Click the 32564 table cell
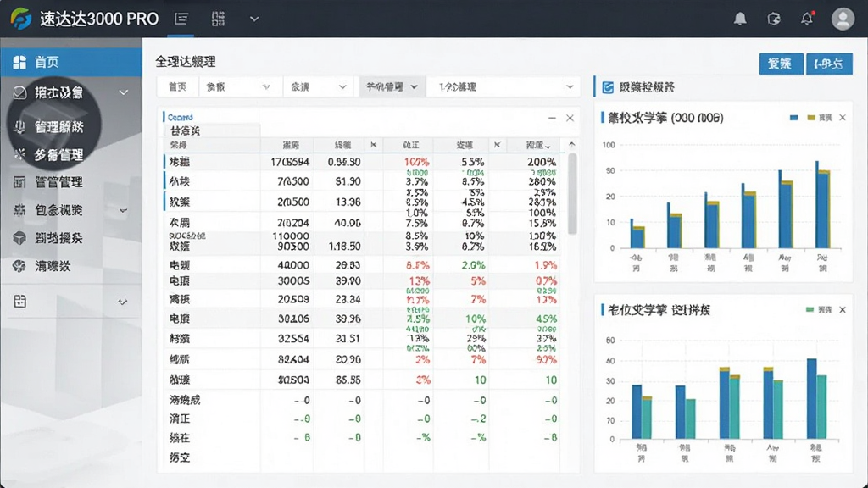868x488 pixels. click(x=292, y=339)
